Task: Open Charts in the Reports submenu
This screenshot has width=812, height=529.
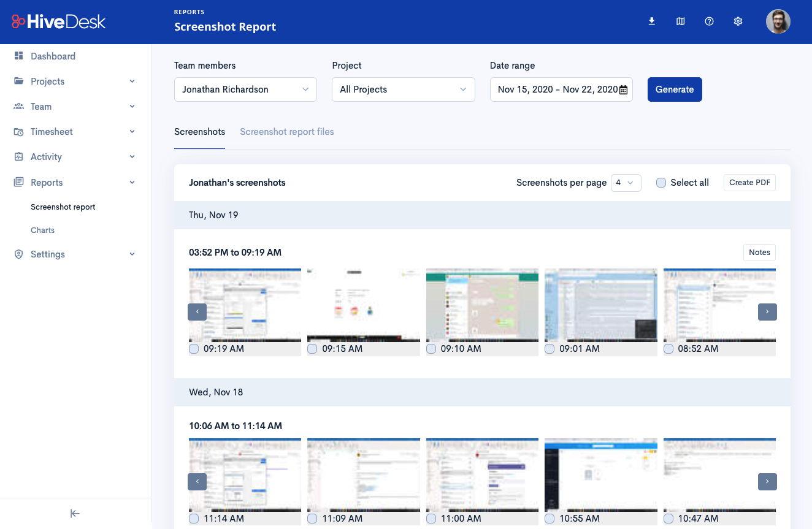Action: (x=42, y=230)
